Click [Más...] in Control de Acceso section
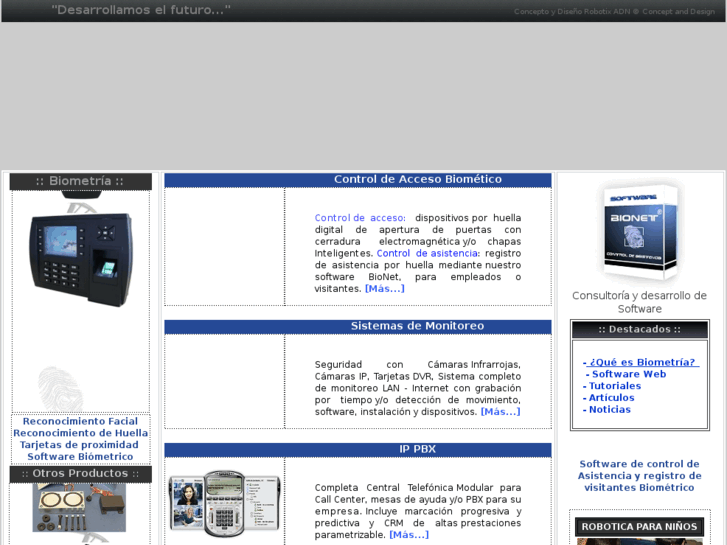The height and width of the screenshot is (545, 727). coord(385,289)
